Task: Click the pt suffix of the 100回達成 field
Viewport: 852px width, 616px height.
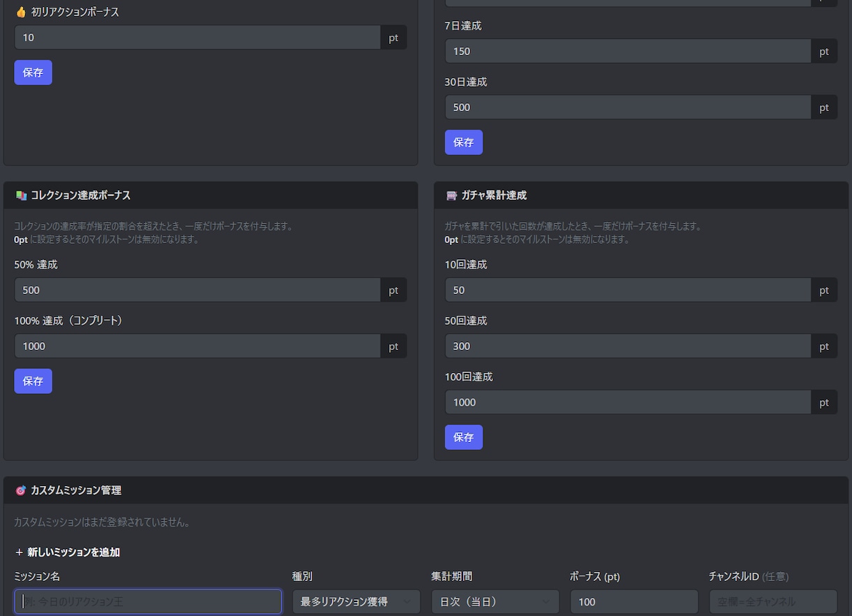Action: (x=824, y=402)
